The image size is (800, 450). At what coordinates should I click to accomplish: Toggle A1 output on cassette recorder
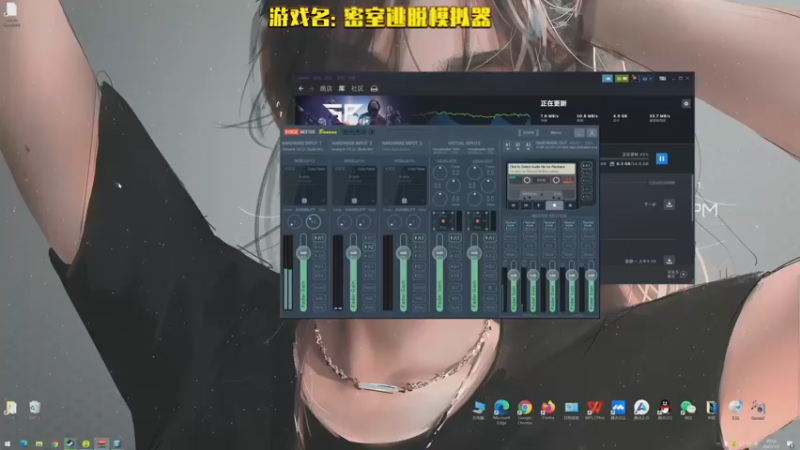pos(587,166)
